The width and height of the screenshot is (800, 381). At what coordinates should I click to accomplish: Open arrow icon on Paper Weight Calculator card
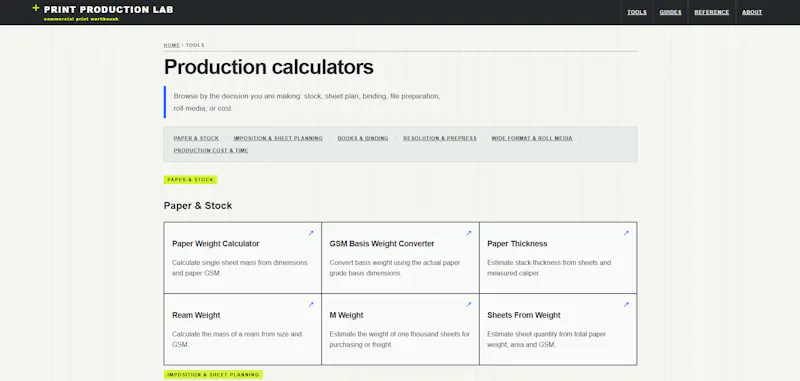tap(311, 233)
